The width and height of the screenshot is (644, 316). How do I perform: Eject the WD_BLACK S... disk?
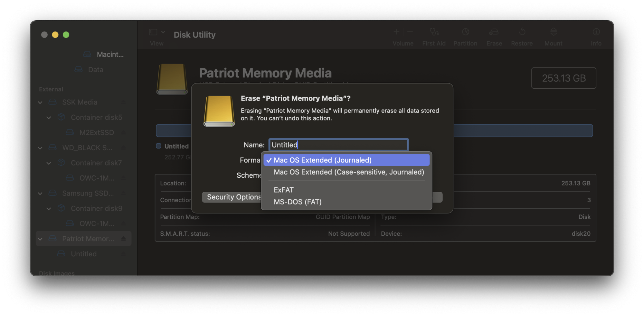[x=123, y=148]
